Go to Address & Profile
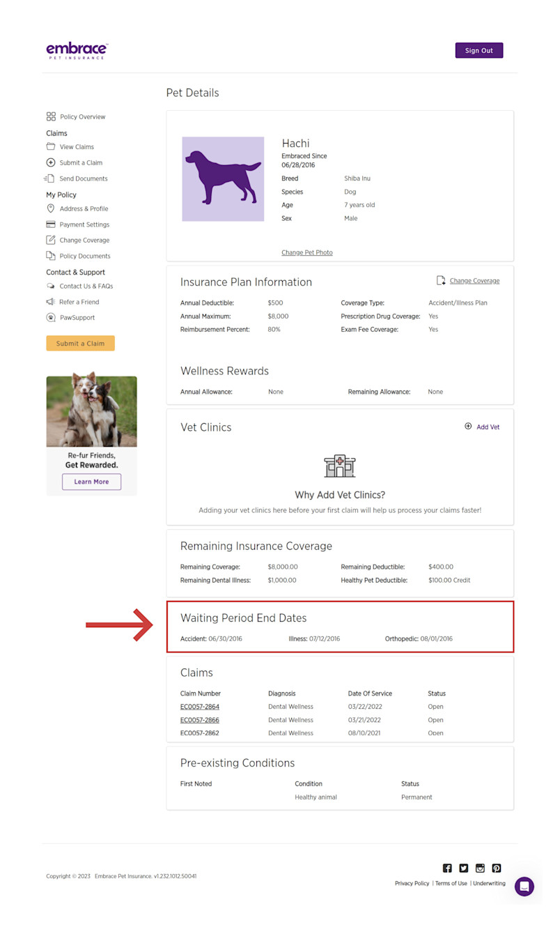The height and width of the screenshot is (927, 560). click(84, 209)
